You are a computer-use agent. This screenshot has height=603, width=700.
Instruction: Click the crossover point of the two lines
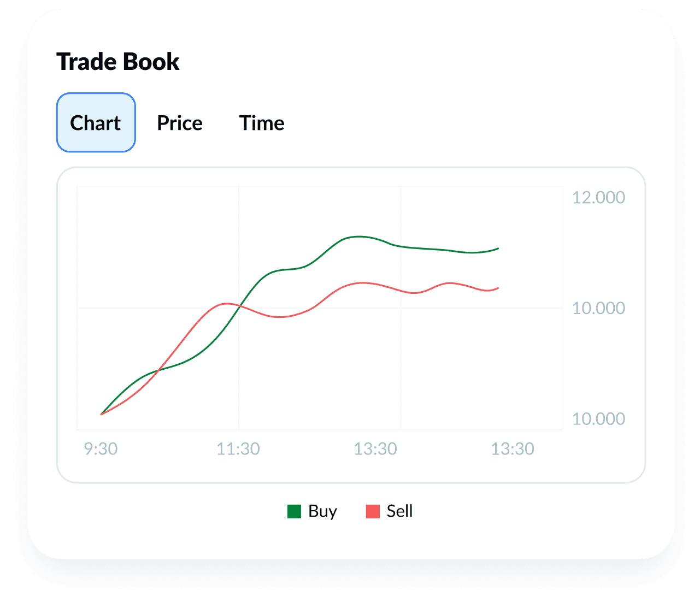tap(240, 307)
